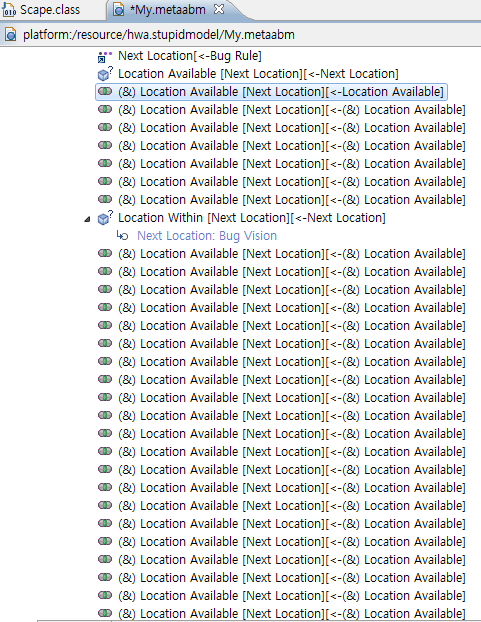This screenshot has height=622, width=481.
Task: Collapse the Location Within tree node
Action: pyautogui.click(x=87, y=219)
